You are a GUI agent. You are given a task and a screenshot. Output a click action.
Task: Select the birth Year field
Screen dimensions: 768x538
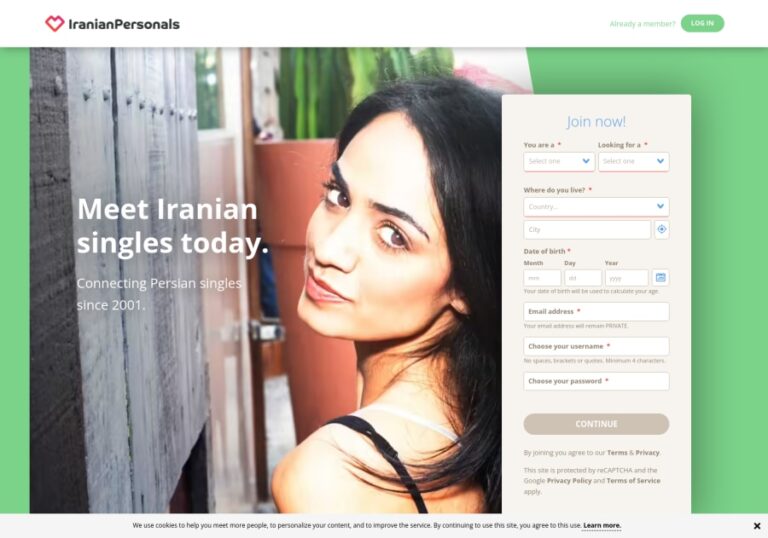(626, 278)
